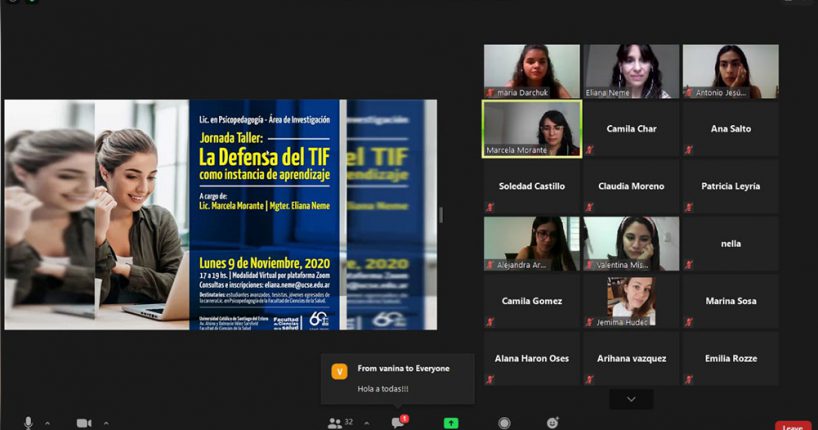Viewport: 818px width, 430px height.
Task: Select Marcela Morante's highlighted video tile
Action: click(x=531, y=129)
